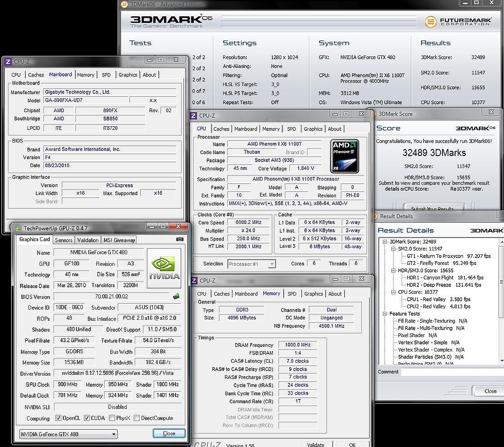Toggle the CUDA checkbox
Image resolution: width=504 pixels, height=447 pixels.
click(x=87, y=418)
